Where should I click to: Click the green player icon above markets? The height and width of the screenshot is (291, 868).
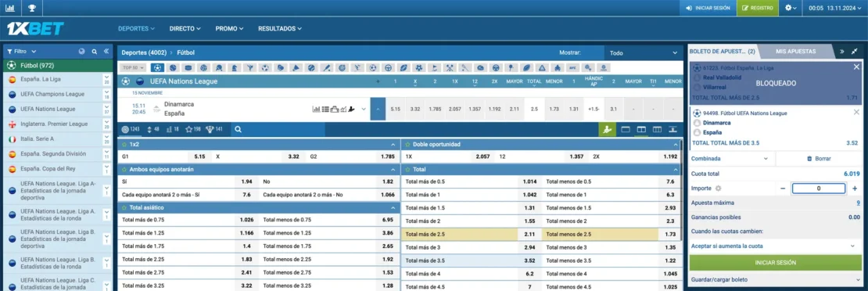coord(608,130)
